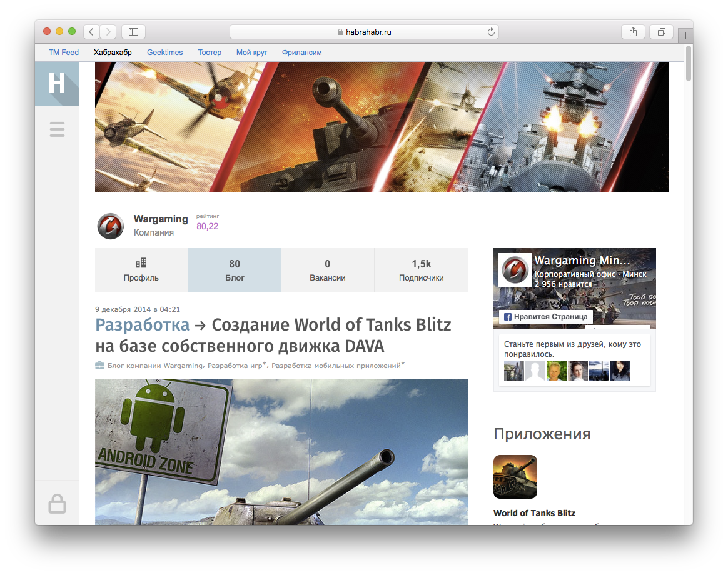
Task: Open TM Feed link
Action: [64, 52]
